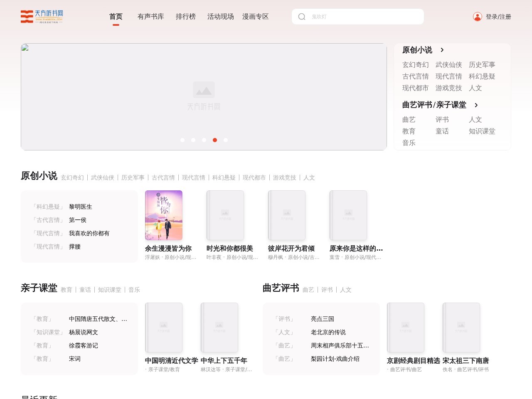532x399 pixels.
Task: Open 京剧经典剧目精选
Action: (x=414, y=361)
